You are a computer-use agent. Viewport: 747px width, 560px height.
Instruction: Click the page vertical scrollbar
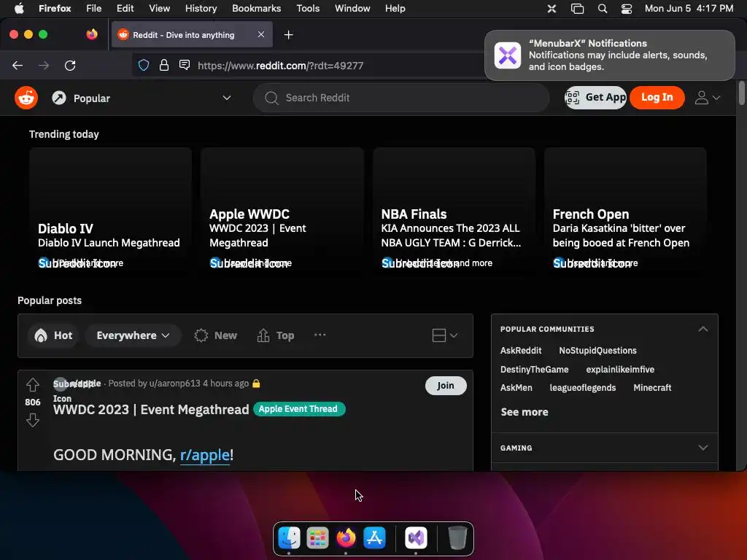click(x=741, y=93)
